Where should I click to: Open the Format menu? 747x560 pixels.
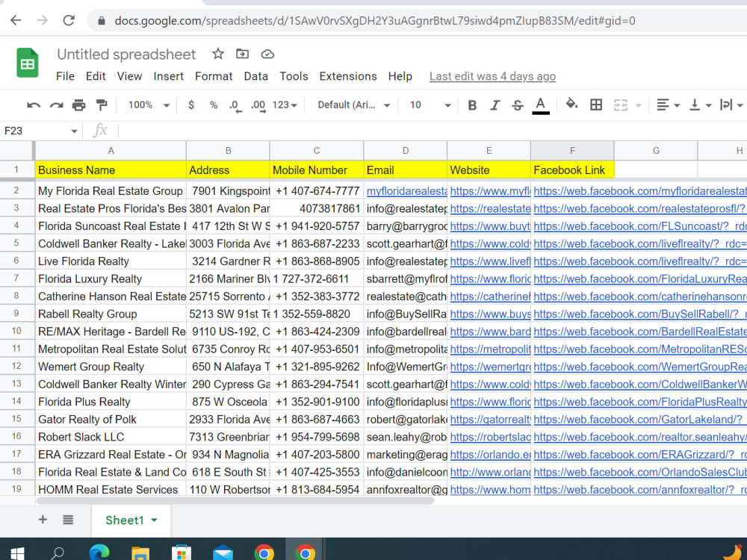pyautogui.click(x=214, y=76)
